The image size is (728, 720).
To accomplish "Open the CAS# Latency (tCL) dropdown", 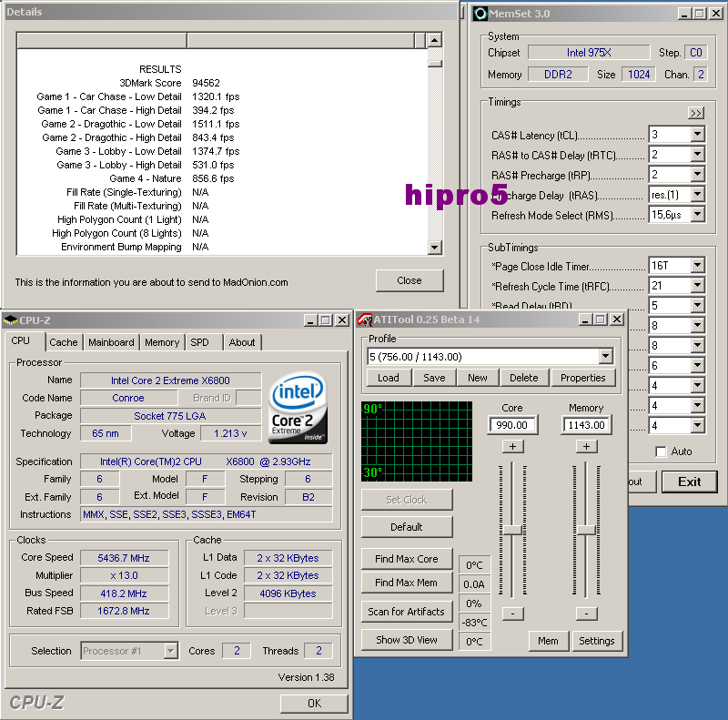I will 697,135.
